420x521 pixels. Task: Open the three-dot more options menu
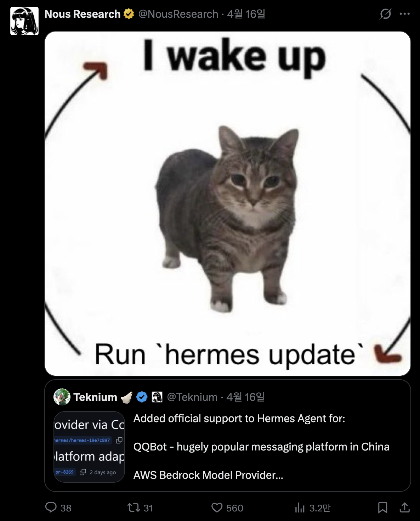[404, 14]
